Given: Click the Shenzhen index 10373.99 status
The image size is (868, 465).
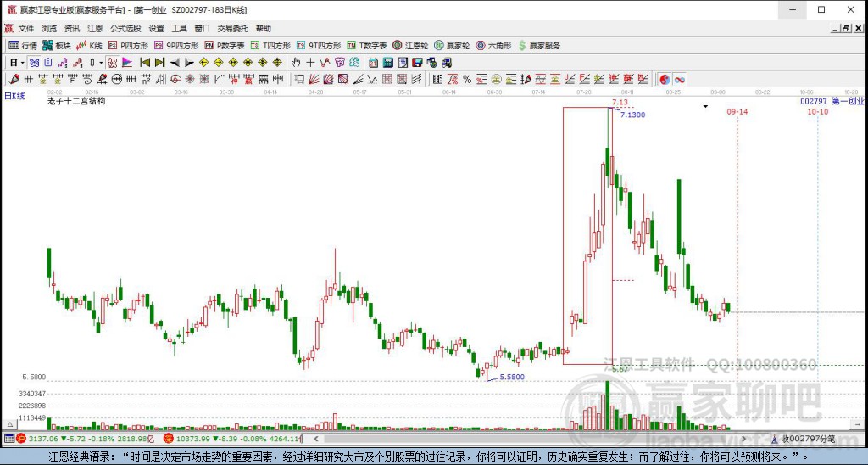Looking at the screenshot, I should click(x=231, y=439).
